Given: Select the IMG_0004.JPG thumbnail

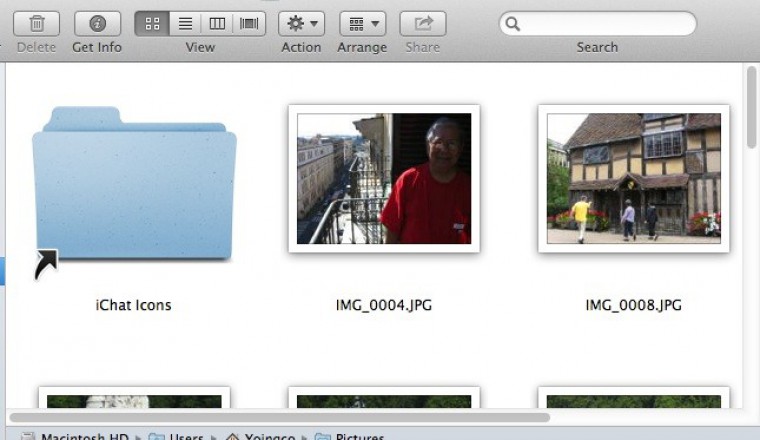Looking at the screenshot, I should (x=384, y=179).
